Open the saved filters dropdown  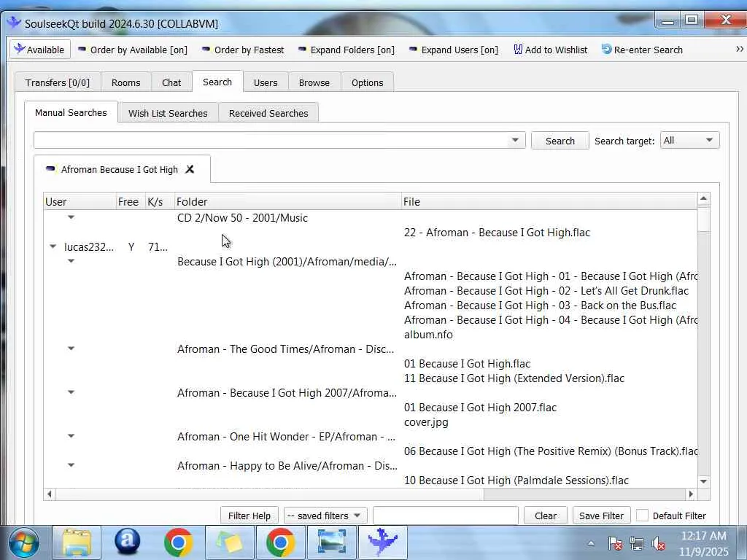click(325, 516)
